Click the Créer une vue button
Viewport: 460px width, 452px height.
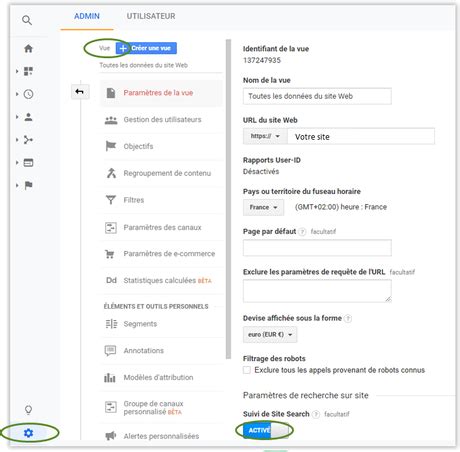(x=146, y=48)
